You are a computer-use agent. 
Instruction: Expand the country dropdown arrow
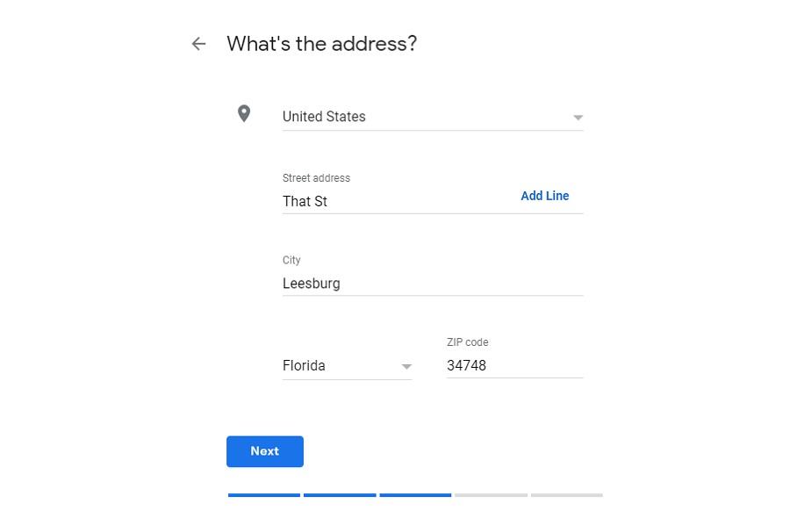578,118
